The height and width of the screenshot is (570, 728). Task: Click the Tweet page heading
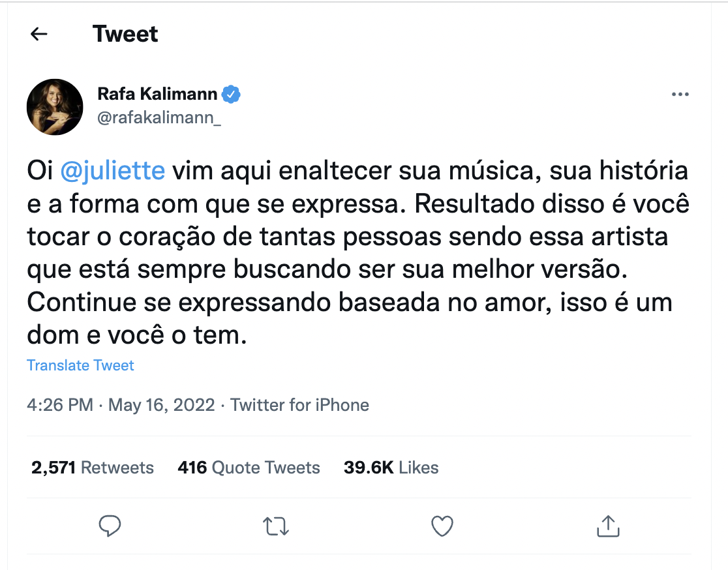[125, 34]
